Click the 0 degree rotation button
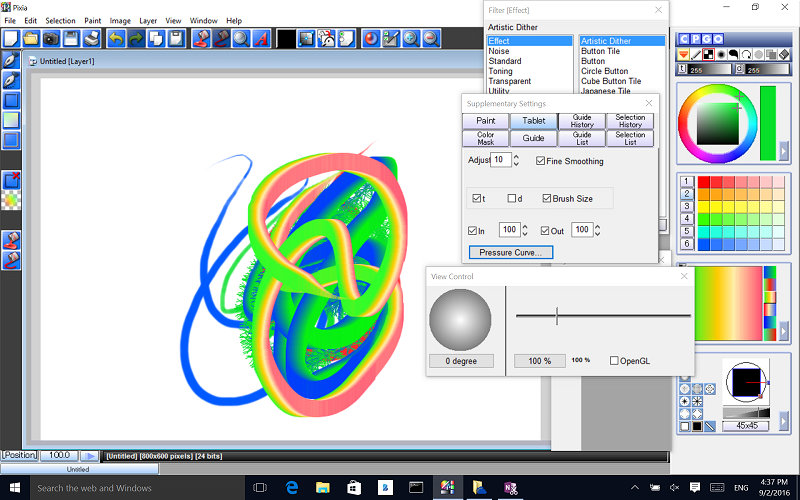800x500 pixels. [x=461, y=361]
